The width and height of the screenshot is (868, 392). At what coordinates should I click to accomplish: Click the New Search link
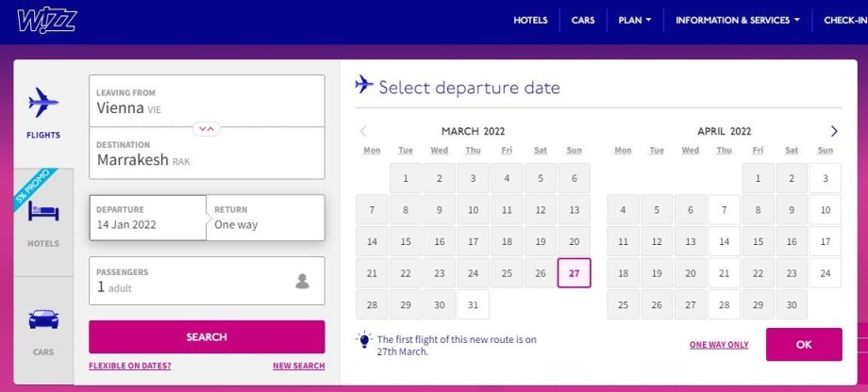[298, 366]
